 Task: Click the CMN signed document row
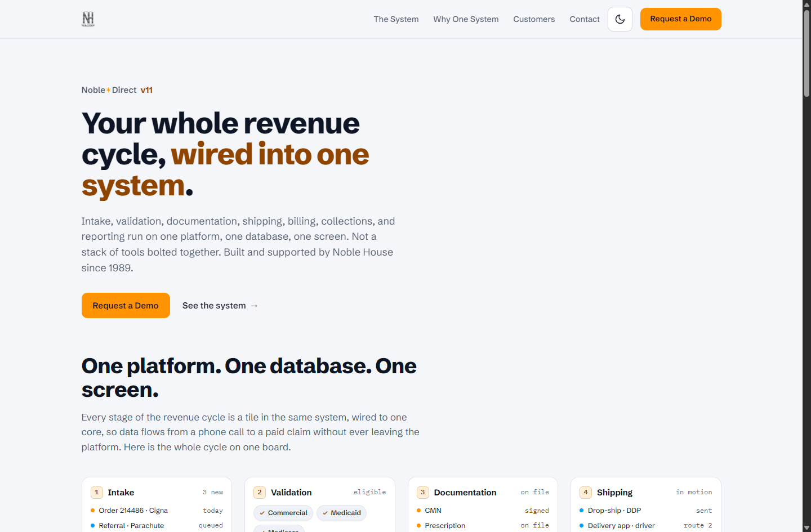pyautogui.click(x=483, y=511)
